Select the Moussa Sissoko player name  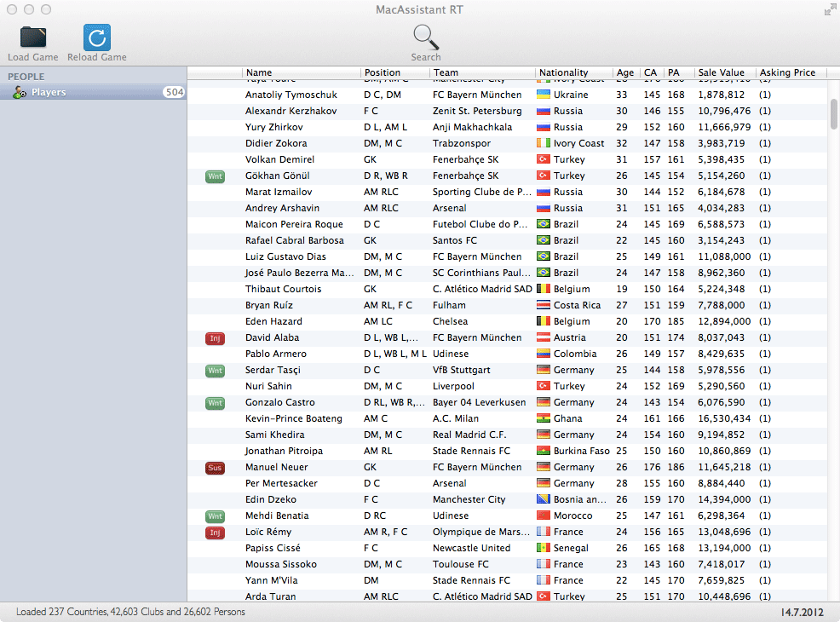point(281,564)
